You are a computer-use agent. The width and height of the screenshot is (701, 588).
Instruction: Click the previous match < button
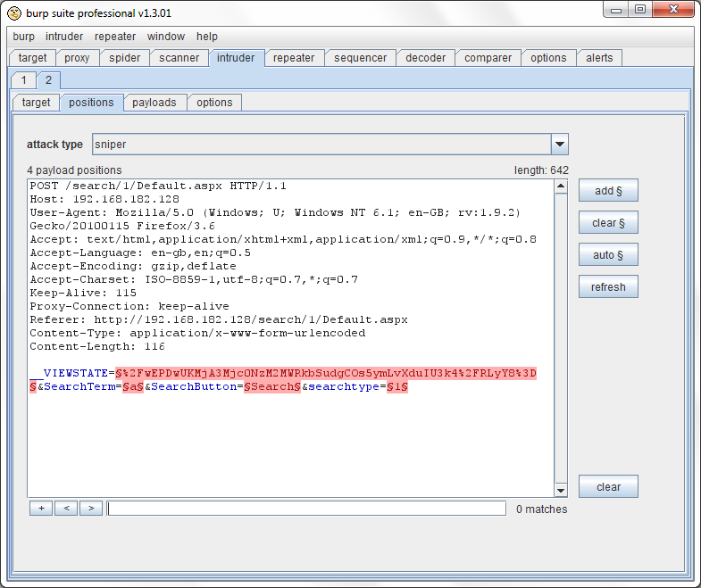coord(66,508)
